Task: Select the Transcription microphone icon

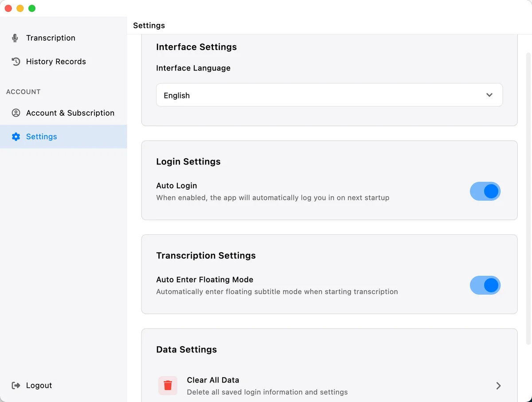Action: (x=15, y=38)
